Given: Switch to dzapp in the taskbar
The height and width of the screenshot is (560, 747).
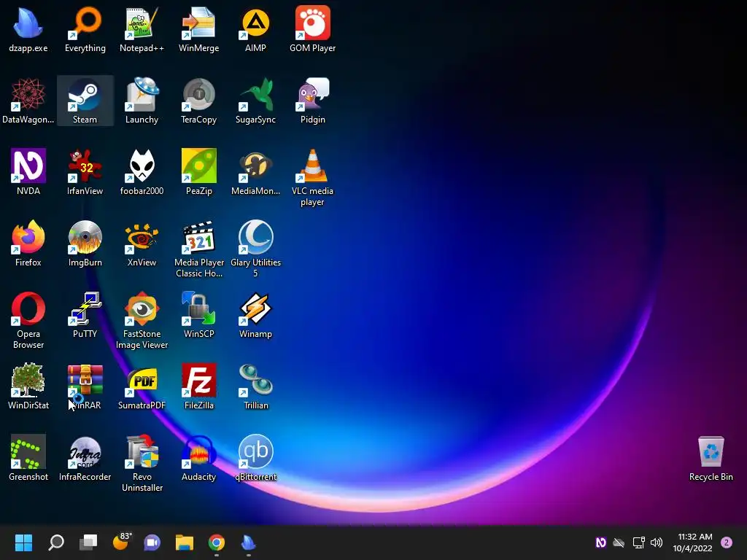Looking at the screenshot, I should [248, 542].
